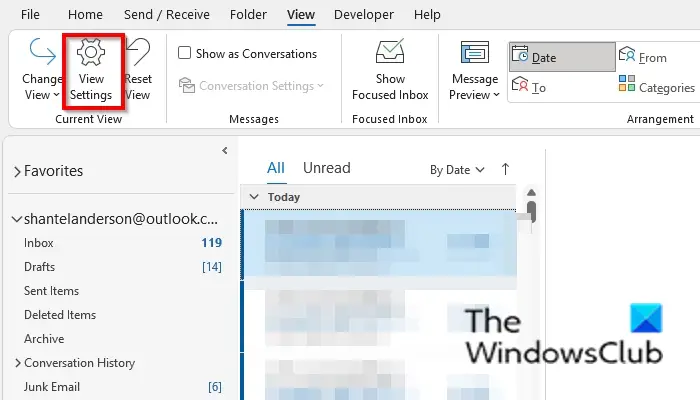Viewport: 700px width, 400px height.
Task: Filter to Unread messages
Action: coord(327,168)
